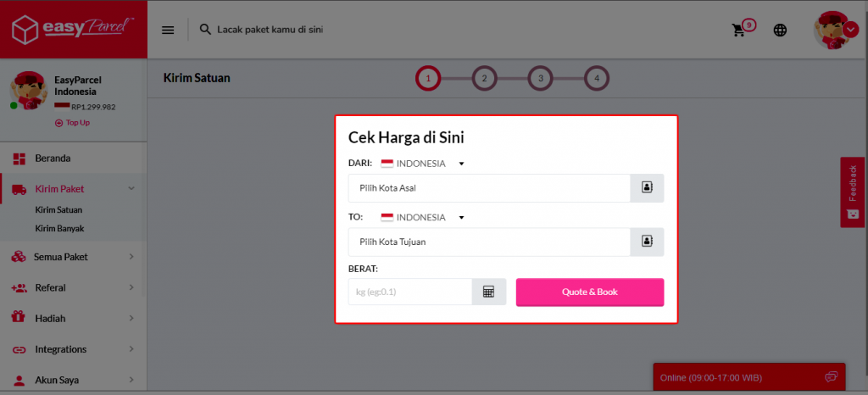868x395 pixels.
Task: Click the EasyParcel logo
Action: tap(73, 29)
